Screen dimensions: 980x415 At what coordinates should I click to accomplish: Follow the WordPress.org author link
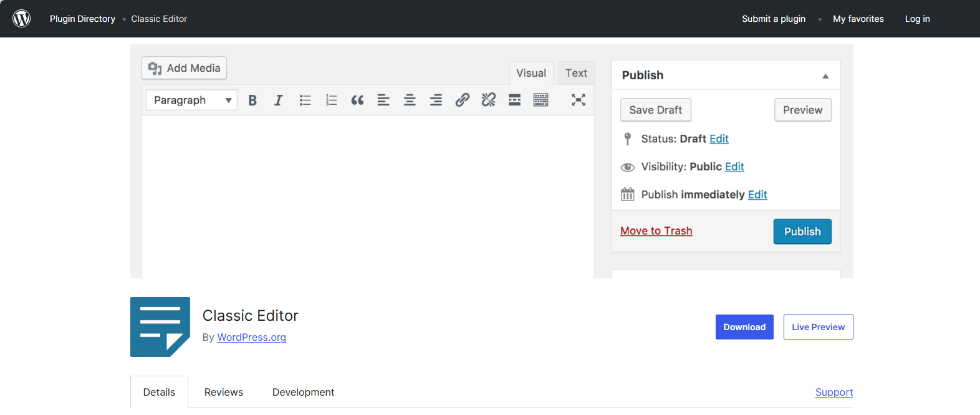click(251, 337)
